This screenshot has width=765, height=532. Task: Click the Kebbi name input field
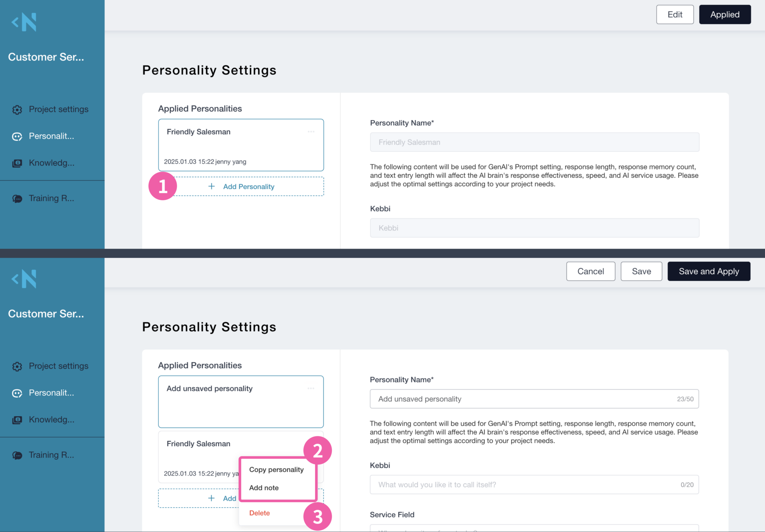click(534, 228)
